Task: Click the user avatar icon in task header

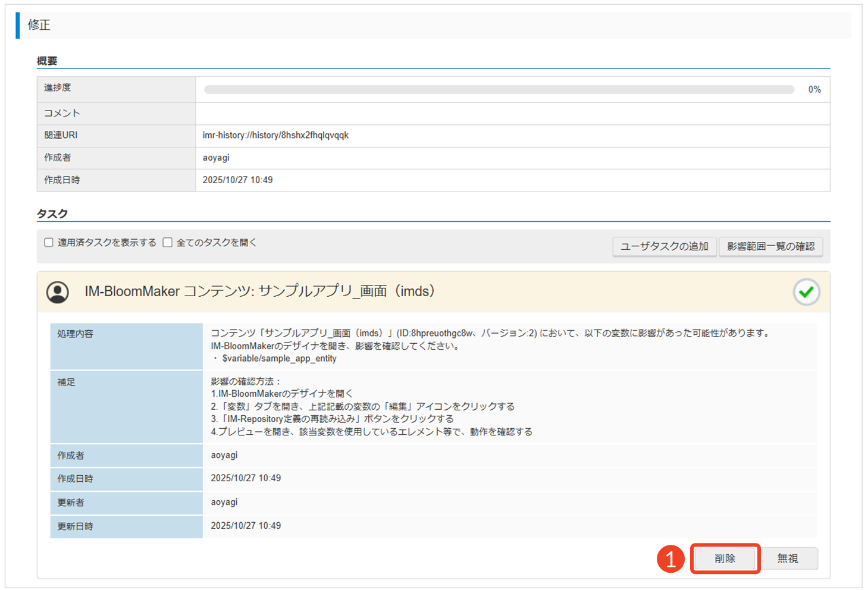Action: tap(58, 292)
